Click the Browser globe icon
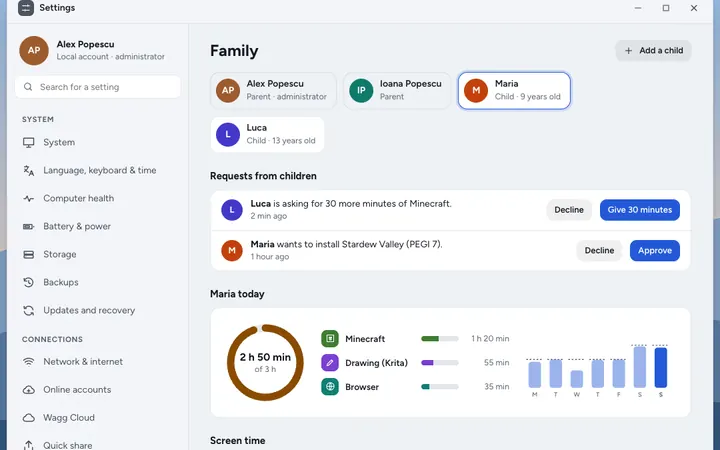The image size is (720, 450). tap(330, 387)
